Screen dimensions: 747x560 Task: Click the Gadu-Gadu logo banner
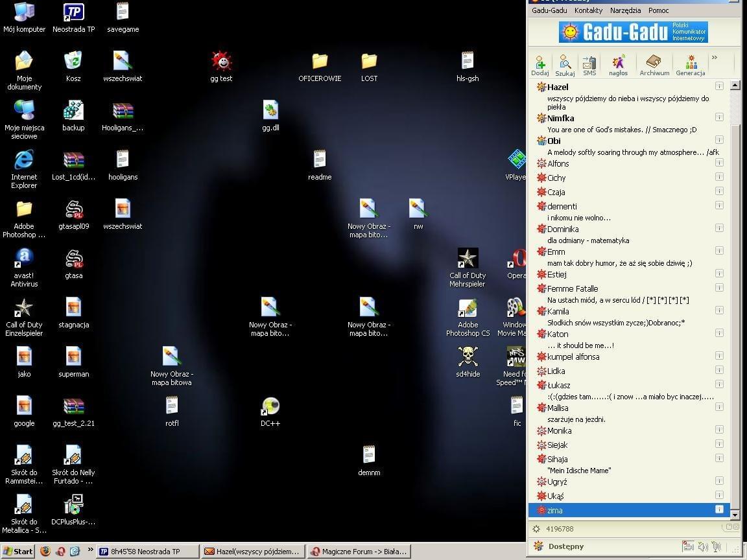[x=633, y=32]
